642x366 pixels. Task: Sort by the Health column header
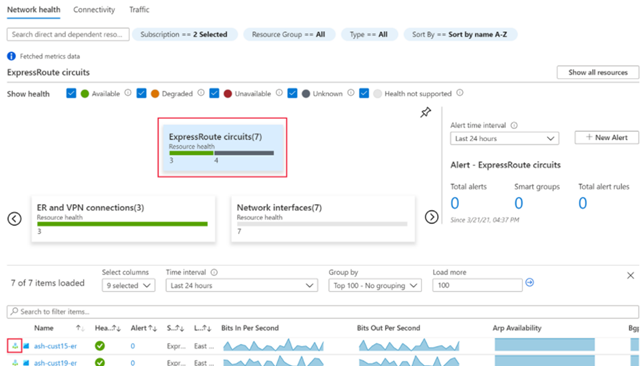tap(108, 328)
